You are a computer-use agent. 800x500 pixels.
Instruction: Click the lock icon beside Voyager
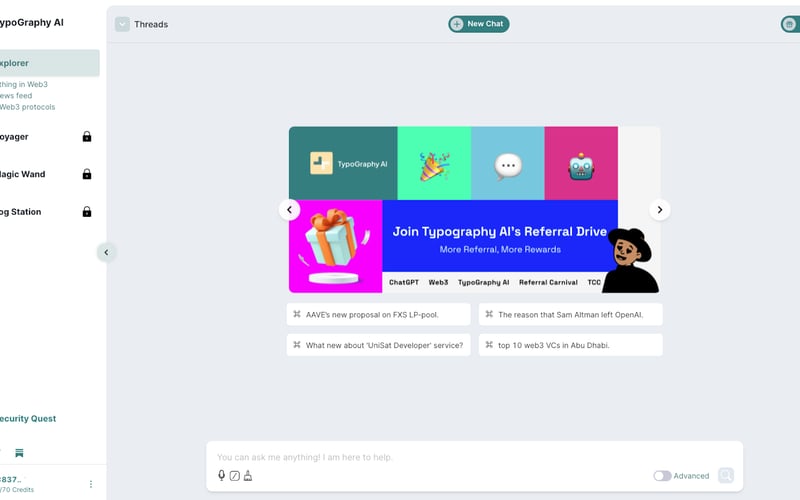click(87, 137)
